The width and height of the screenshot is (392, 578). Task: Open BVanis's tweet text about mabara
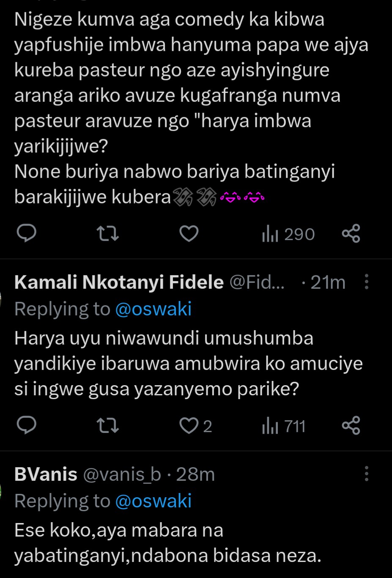coord(167,543)
